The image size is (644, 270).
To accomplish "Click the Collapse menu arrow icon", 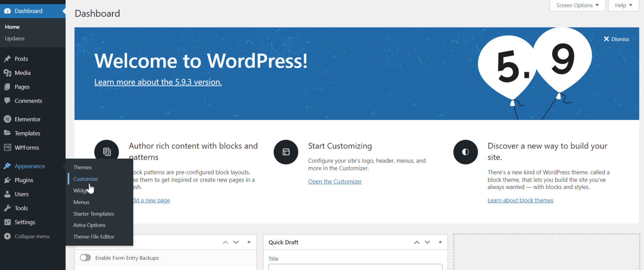I will pyautogui.click(x=7, y=236).
